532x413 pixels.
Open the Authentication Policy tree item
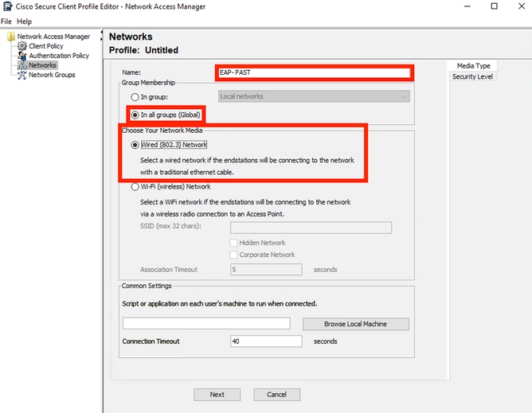(x=59, y=55)
